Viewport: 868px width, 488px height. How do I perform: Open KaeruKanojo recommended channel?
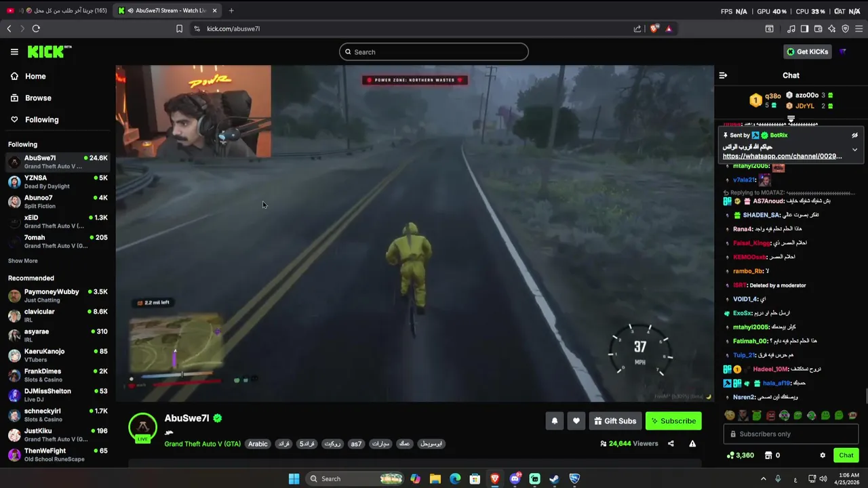[57, 355]
